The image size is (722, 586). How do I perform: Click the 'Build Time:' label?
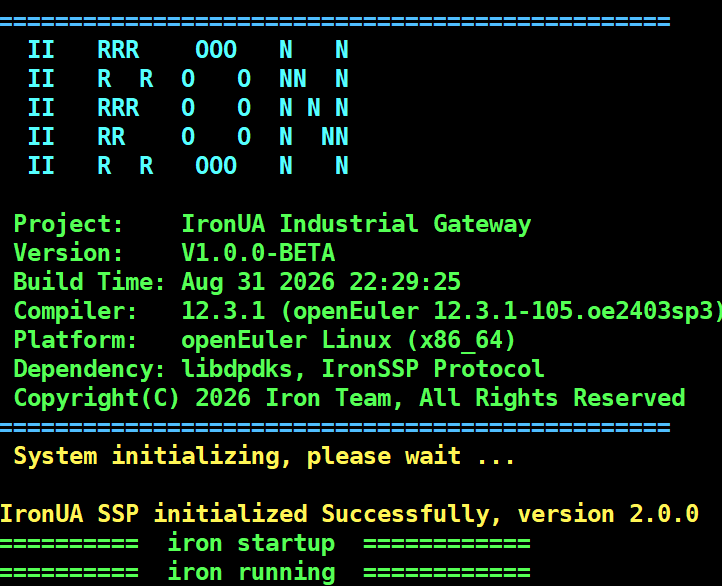[x=89, y=282]
